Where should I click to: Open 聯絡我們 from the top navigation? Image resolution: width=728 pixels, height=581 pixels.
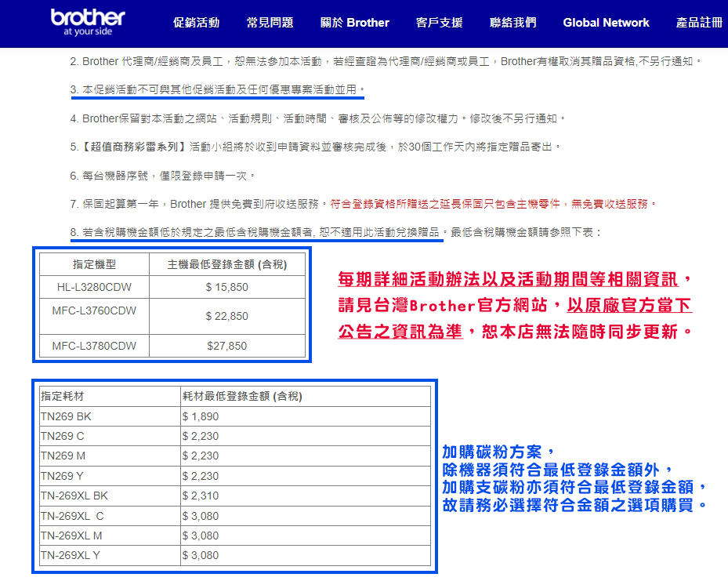(512, 23)
